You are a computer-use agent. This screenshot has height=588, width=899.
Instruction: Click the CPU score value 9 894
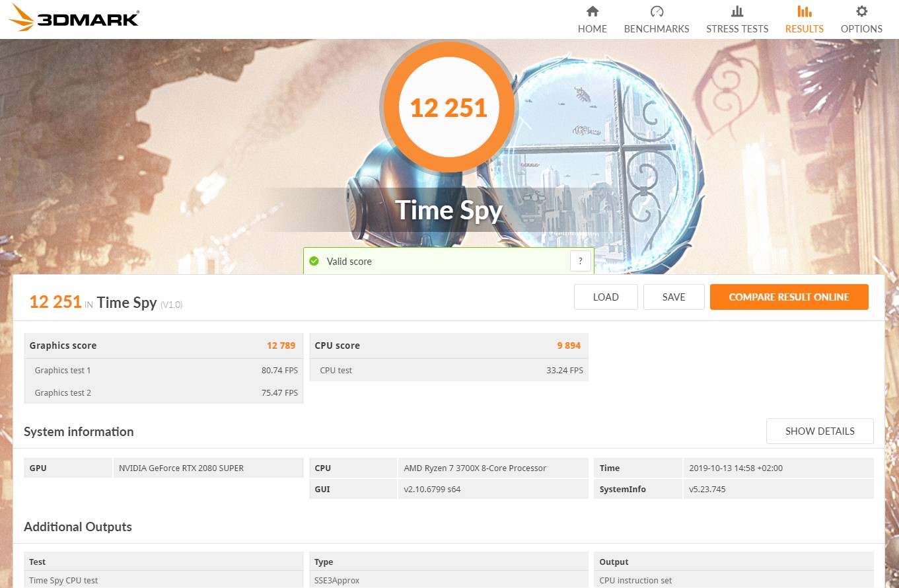[569, 346]
